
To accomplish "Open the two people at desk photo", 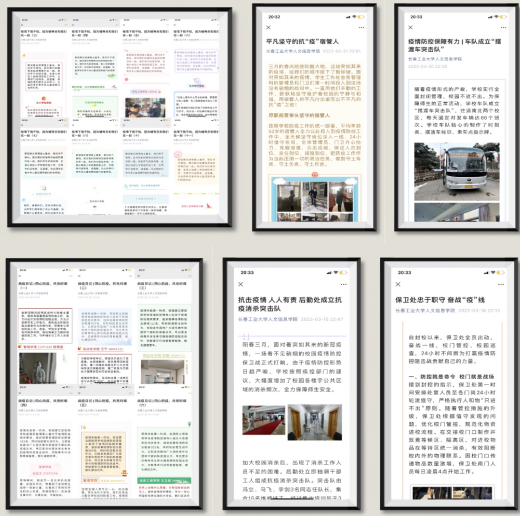I will 145,108.
